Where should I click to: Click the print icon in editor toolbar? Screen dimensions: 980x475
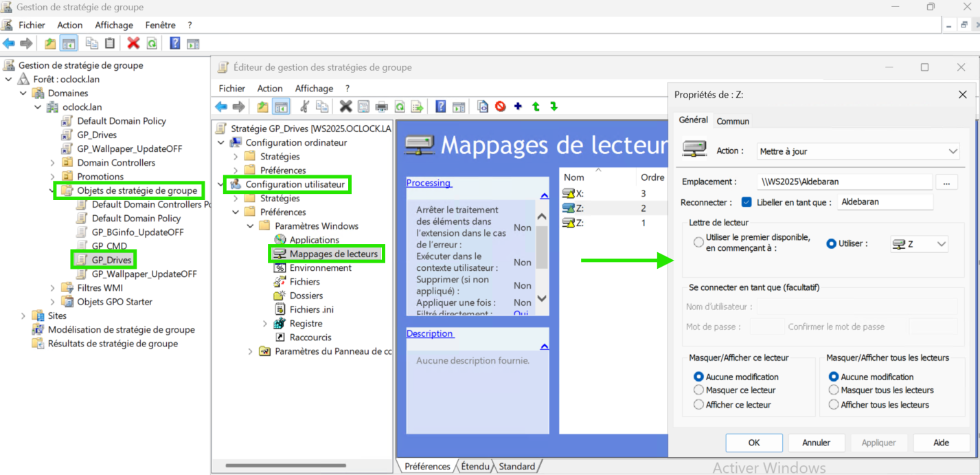pyautogui.click(x=381, y=107)
